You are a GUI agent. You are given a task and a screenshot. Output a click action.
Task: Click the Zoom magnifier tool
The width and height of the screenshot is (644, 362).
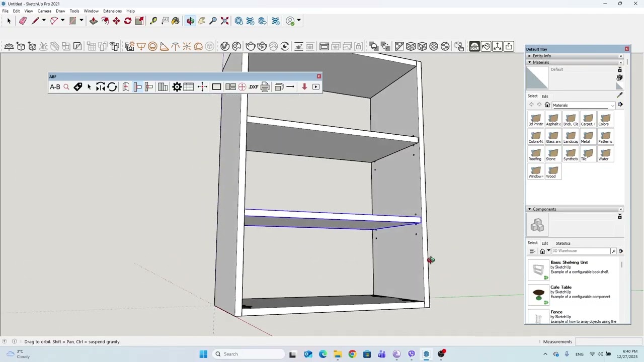[x=213, y=21]
